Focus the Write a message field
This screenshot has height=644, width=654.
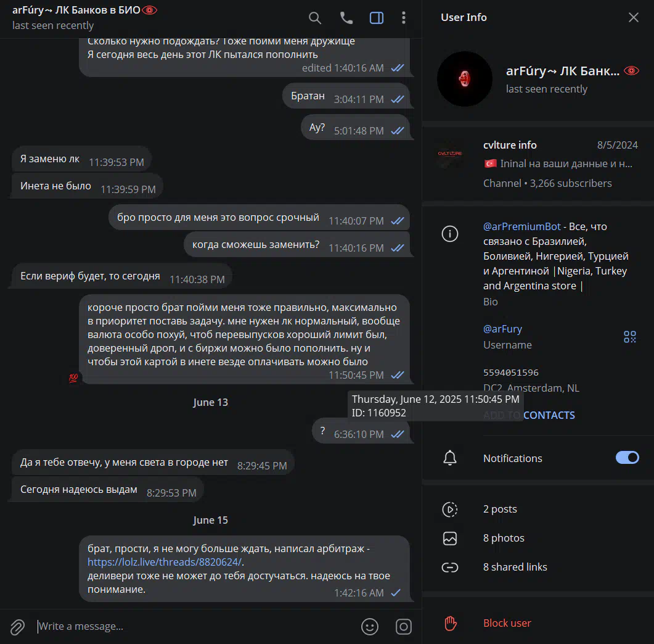point(195,627)
